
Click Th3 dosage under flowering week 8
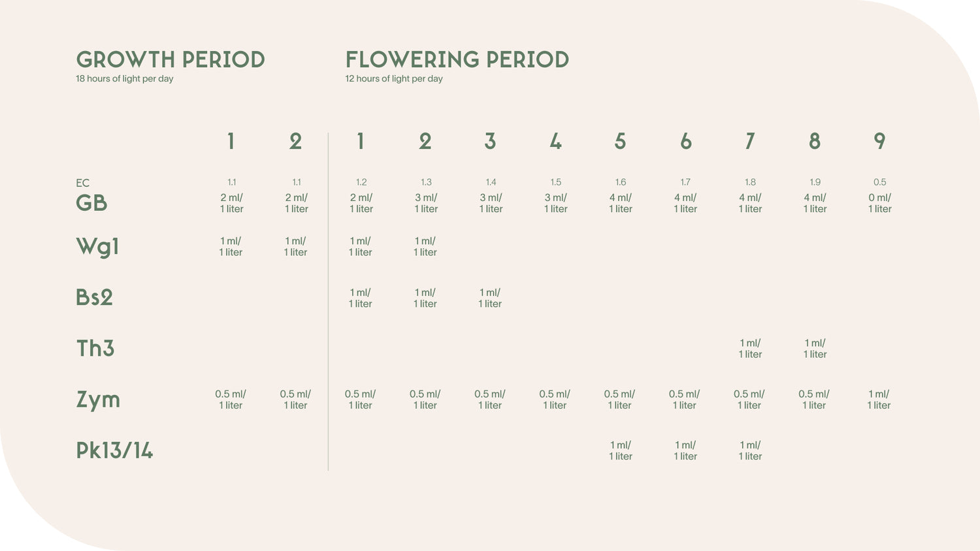(815, 349)
